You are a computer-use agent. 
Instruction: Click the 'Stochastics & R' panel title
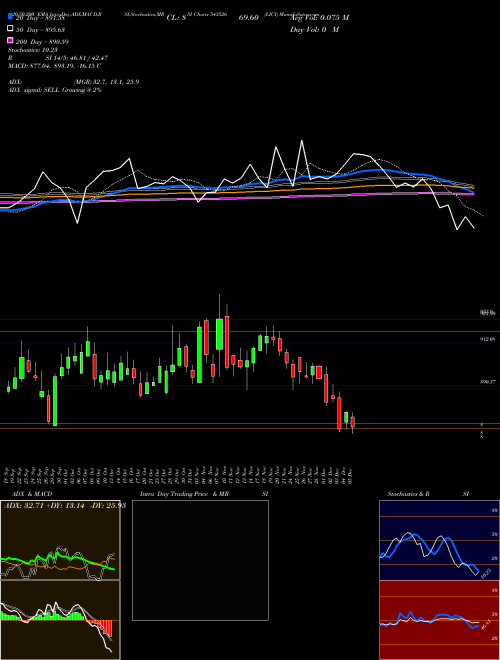(x=408, y=494)
